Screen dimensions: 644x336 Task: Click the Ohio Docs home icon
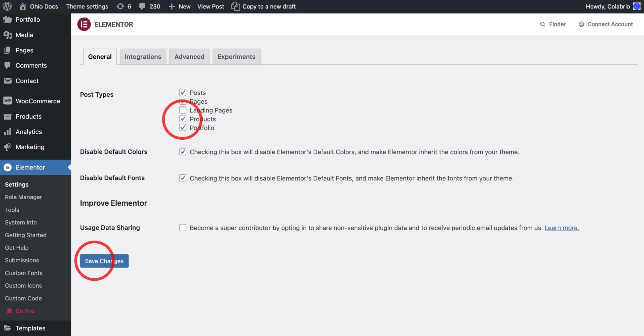pyautogui.click(x=23, y=6)
